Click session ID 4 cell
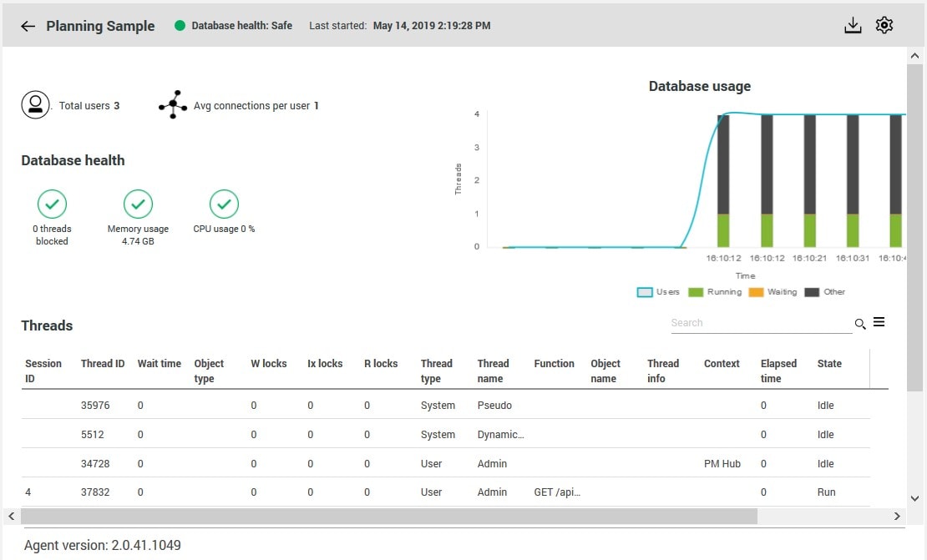 pyautogui.click(x=28, y=492)
